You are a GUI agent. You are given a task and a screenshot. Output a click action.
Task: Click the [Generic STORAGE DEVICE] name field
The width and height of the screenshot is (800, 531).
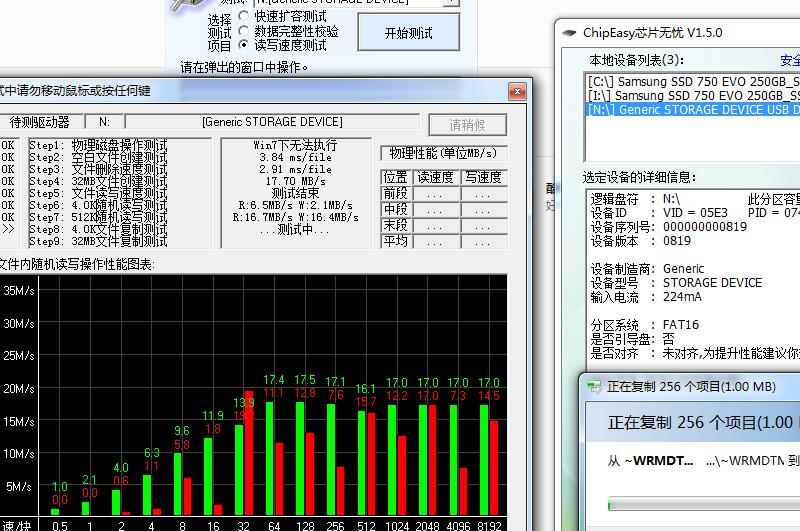(x=272, y=122)
